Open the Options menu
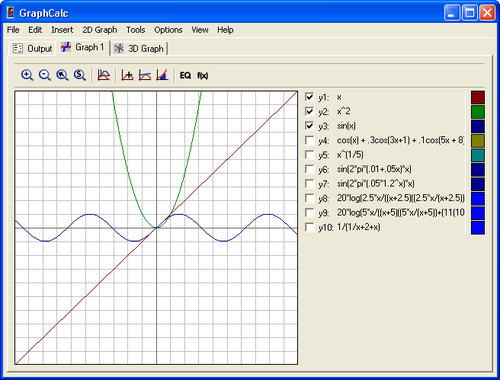The height and width of the screenshot is (380, 500). pyautogui.click(x=168, y=30)
